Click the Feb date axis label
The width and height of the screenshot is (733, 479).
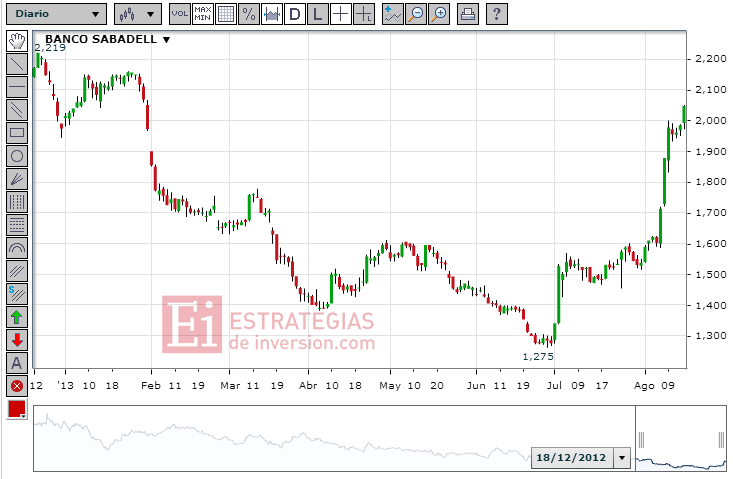[x=151, y=386]
